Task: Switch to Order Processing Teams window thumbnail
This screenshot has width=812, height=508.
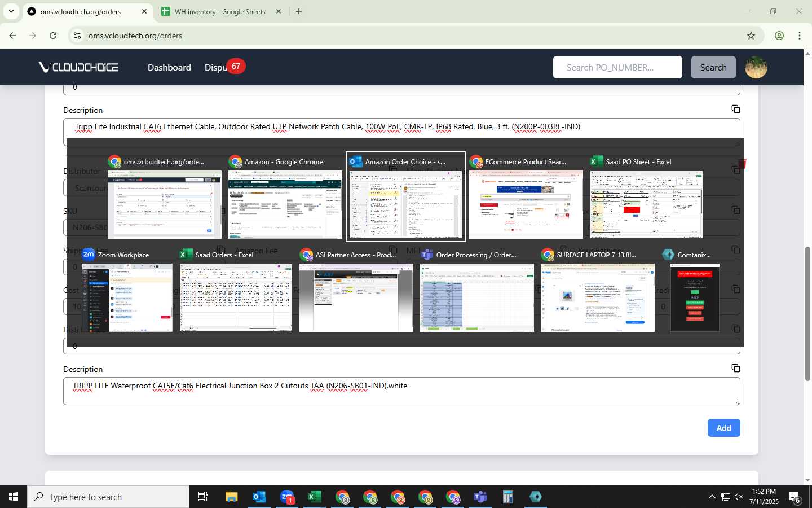Action: point(476,290)
